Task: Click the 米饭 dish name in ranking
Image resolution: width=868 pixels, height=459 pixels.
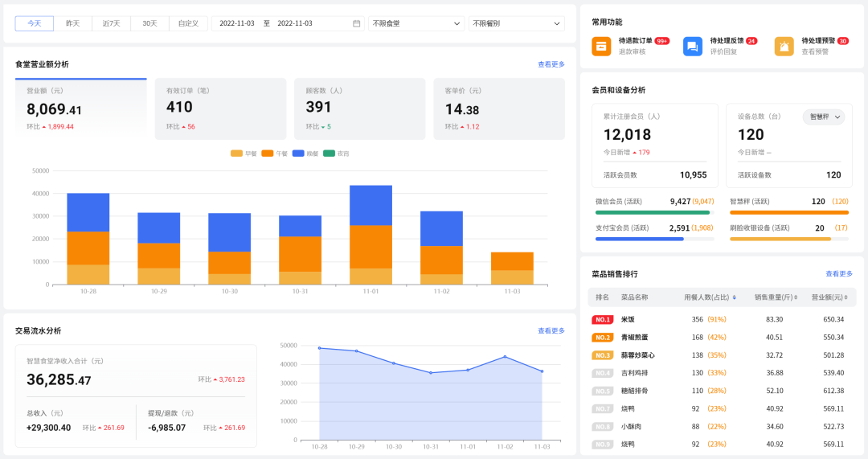Action: [x=628, y=319]
